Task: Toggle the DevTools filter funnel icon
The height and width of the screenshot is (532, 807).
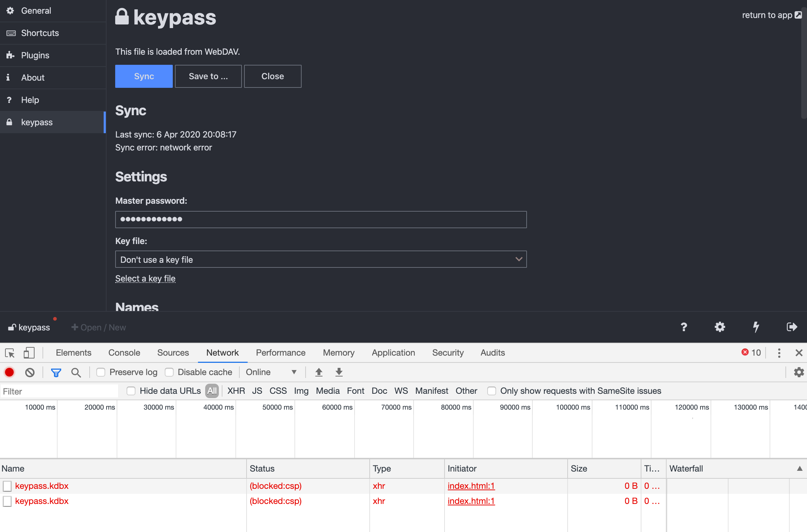Action: [56, 372]
